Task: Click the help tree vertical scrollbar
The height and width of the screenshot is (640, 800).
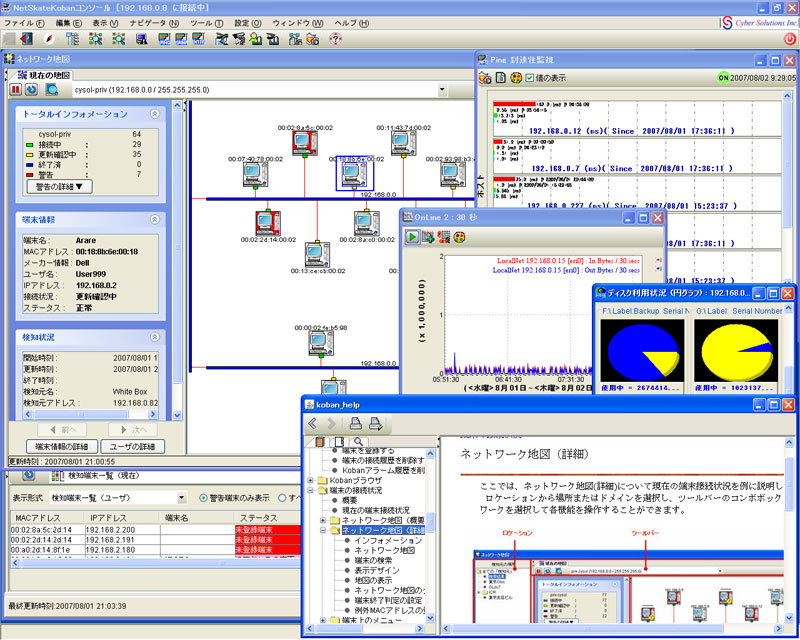Action: 430,535
